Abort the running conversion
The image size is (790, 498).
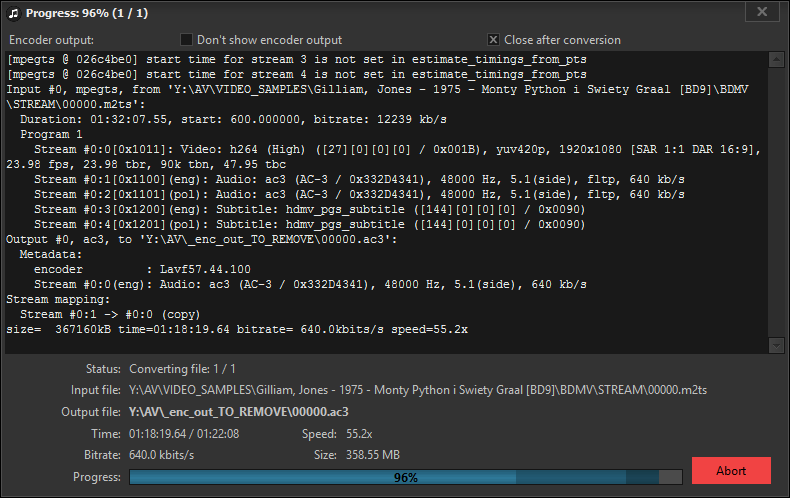tap(731, 471)
